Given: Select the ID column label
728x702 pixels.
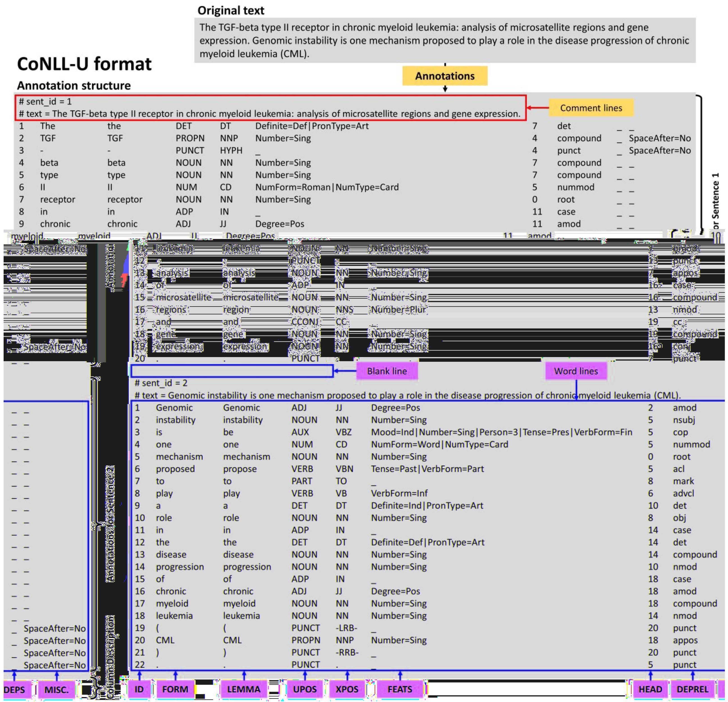Looking at the screenshot, I should tap(139, 689).
